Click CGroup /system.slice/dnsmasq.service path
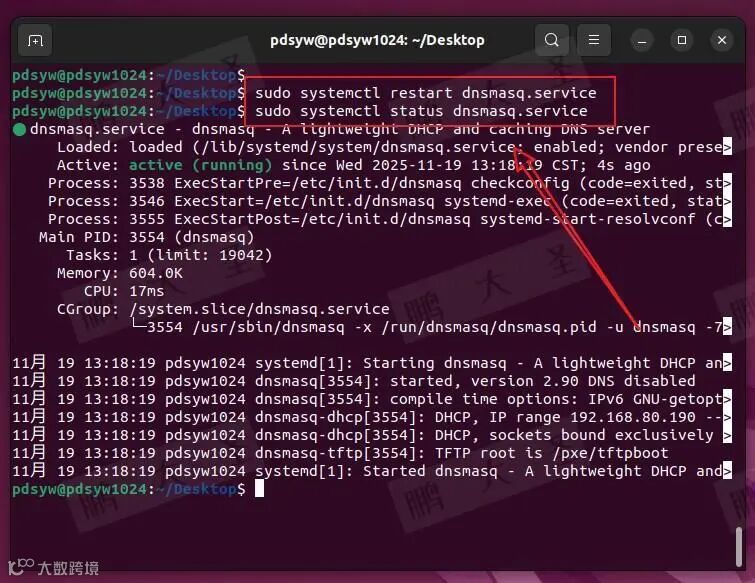The height and width of the screenshot is (583, 755). click(259, 309)
